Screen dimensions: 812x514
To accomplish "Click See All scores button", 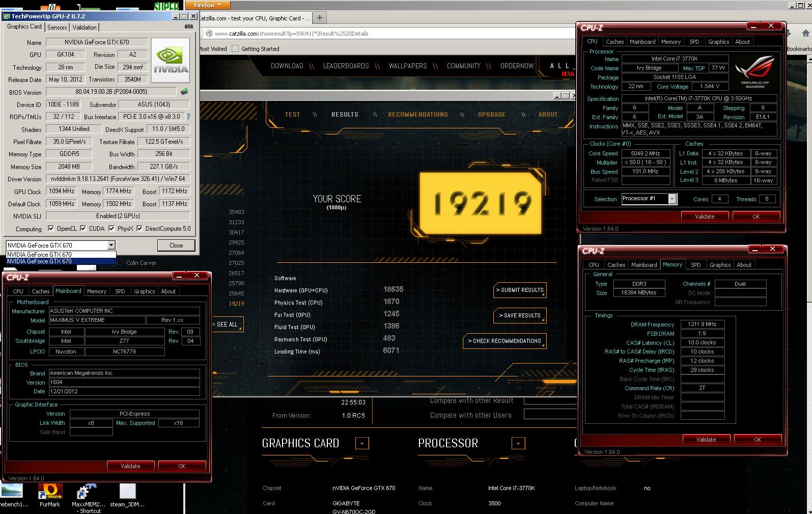I will point(227,324).
